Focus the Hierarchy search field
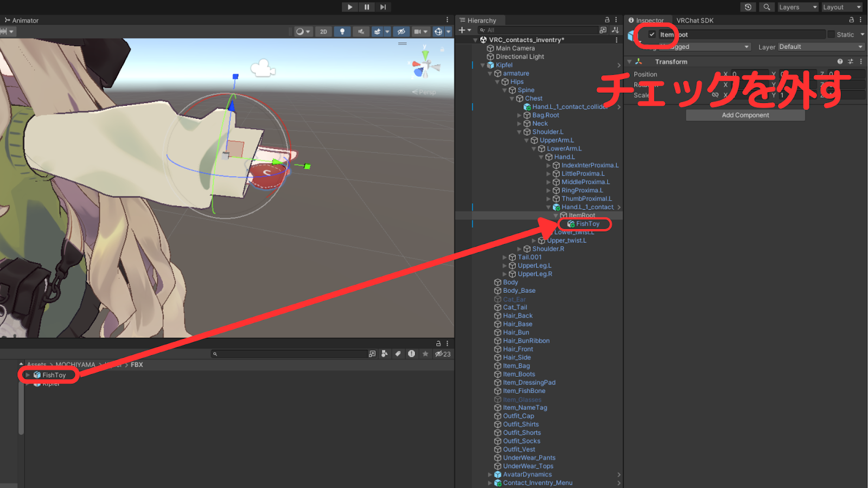The height and width of the screenshot is (488, 868). click(537, 30)
